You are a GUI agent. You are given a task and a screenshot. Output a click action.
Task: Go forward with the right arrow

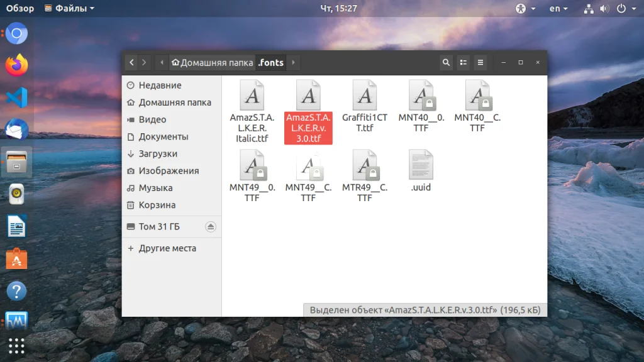coord(144,62)
